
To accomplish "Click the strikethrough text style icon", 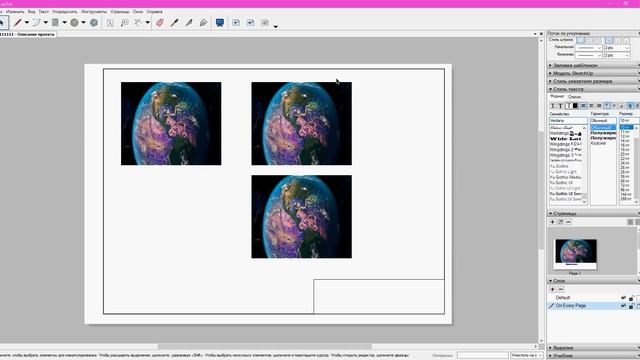I will click(560, 106).
